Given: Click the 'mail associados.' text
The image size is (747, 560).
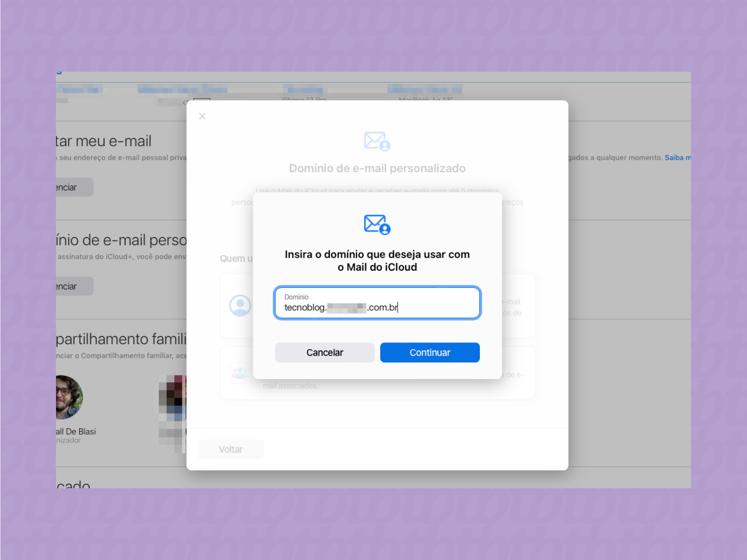Looking at the screenshot, I should click(x=290, y=386).
